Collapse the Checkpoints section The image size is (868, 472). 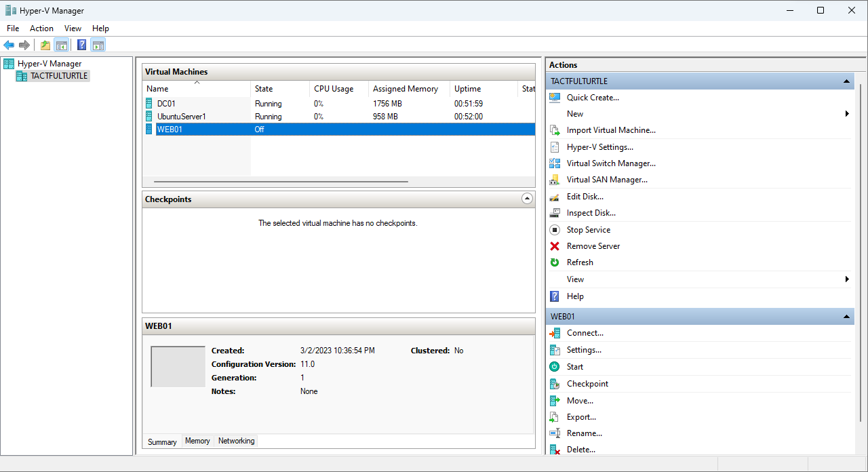(527, 198)
